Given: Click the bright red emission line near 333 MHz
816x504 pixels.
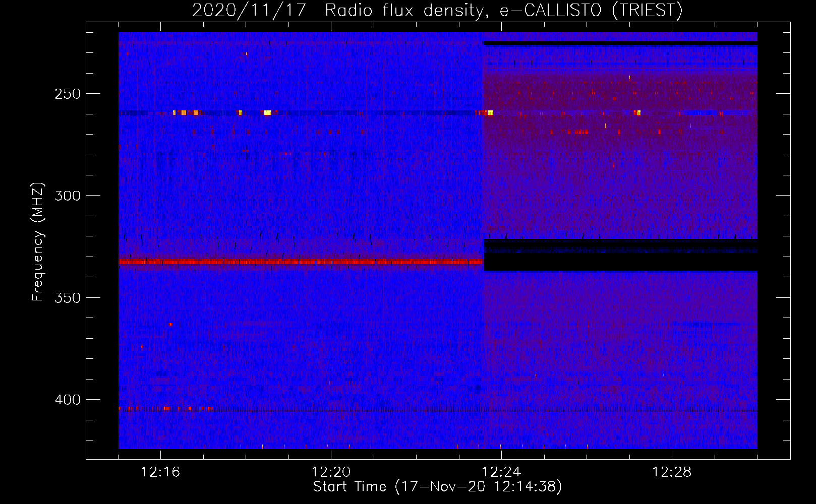Looking at the screenshot, I should (301, 262).
